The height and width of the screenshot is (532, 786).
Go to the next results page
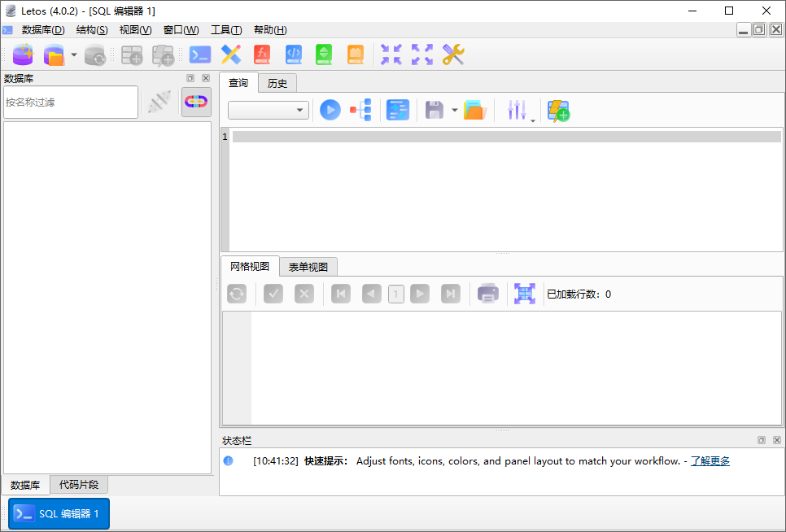pos(420,294)
